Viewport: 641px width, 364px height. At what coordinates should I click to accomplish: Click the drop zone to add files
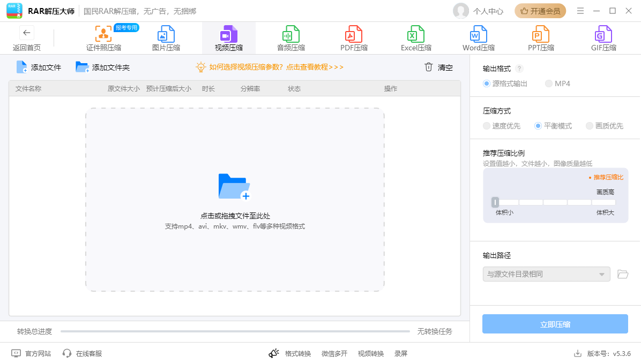click(235, 200)
